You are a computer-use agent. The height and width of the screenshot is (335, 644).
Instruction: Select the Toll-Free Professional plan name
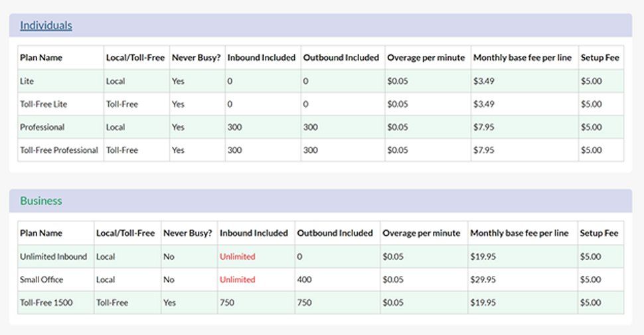click(59, 150)
